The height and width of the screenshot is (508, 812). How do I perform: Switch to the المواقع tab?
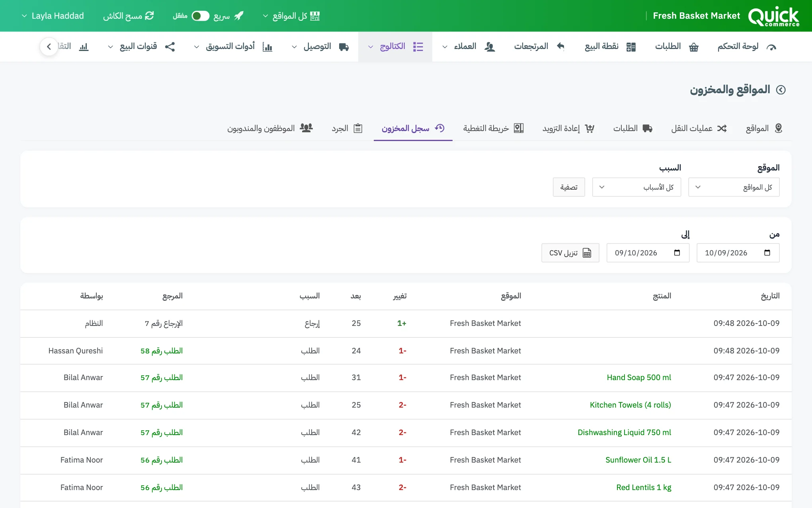click(764, 128)
